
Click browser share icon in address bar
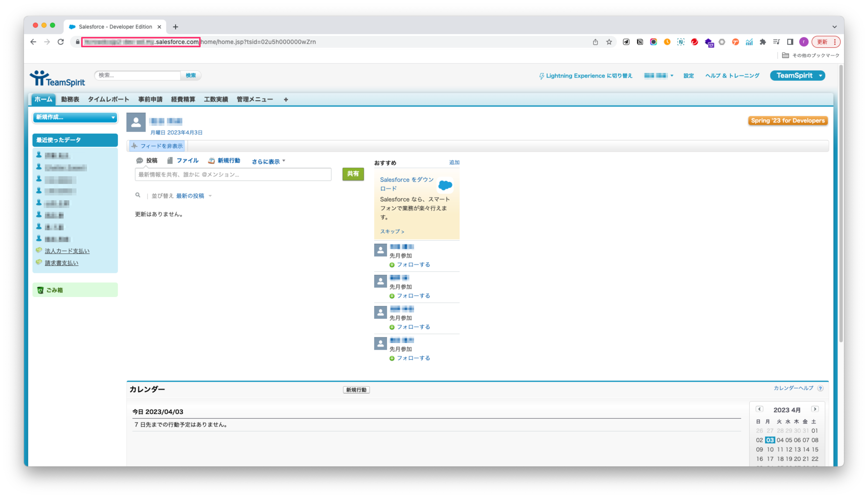click(595, 42)
